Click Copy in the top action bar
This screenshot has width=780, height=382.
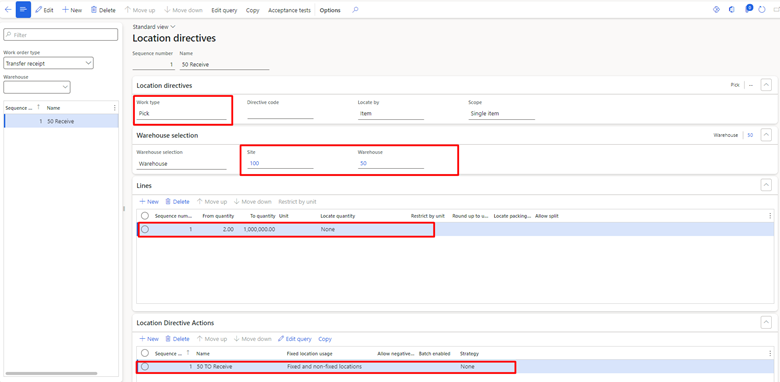(253, 10)
